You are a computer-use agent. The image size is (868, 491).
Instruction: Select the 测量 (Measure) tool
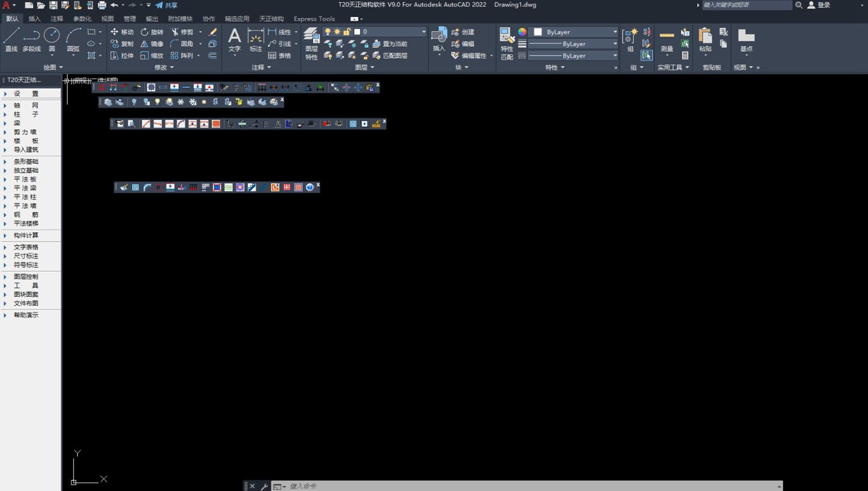pos(666,41)
